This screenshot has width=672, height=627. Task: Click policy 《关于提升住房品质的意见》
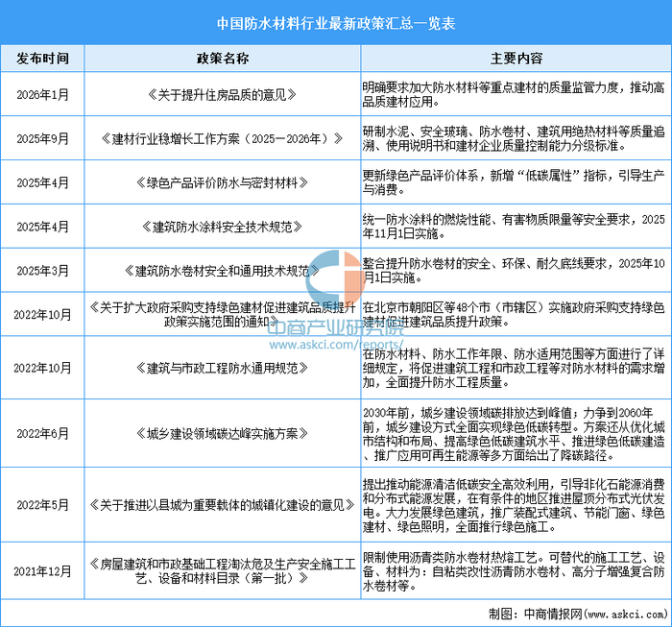coord(223,94)
